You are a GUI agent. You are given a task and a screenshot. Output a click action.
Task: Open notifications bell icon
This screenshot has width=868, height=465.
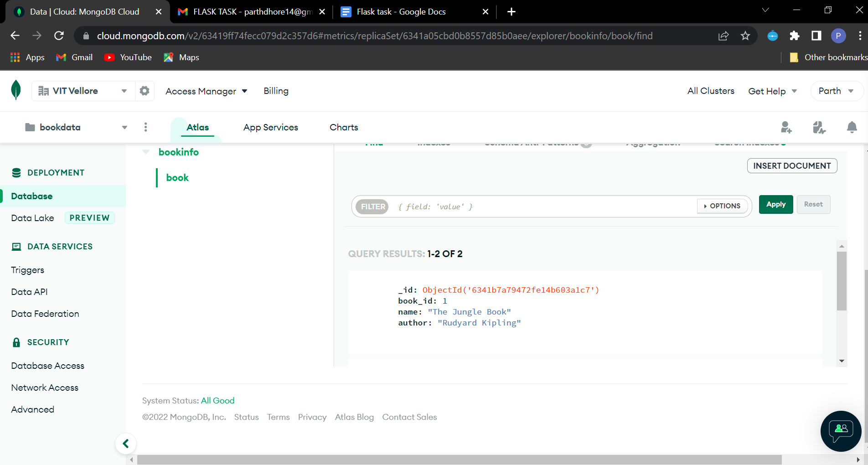852,127
